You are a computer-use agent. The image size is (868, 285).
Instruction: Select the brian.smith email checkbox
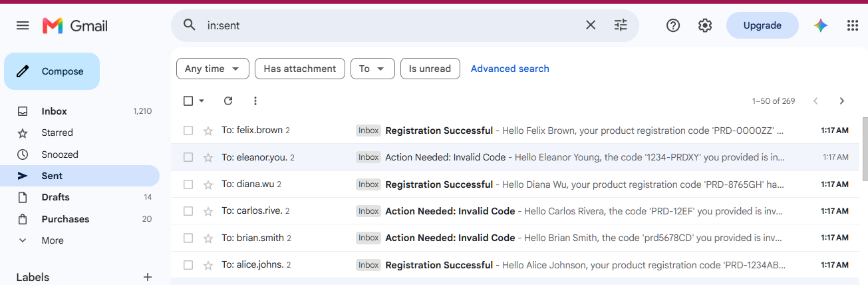(188, 238)
